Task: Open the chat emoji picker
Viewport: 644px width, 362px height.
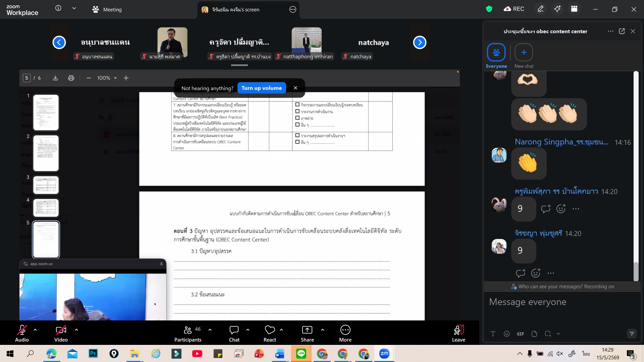Action: pyautogui.click(x=507, y=334)
